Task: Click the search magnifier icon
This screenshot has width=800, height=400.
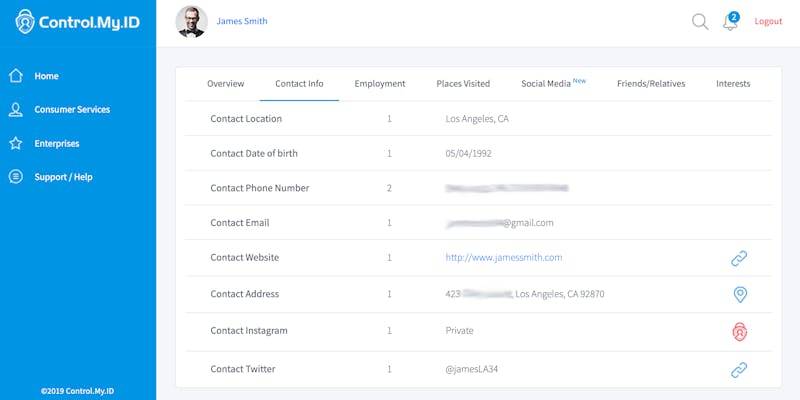Action: pos(700,22)
